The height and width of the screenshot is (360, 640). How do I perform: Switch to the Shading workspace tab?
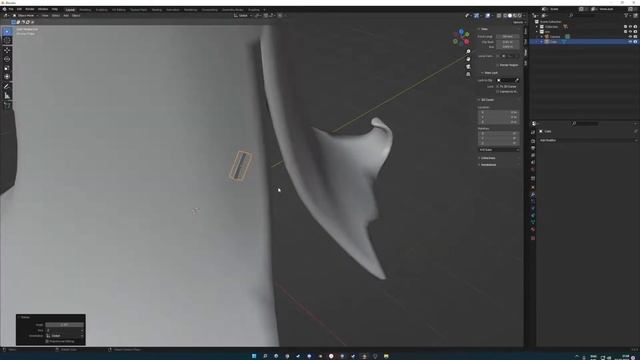click(x=157, y=9)
